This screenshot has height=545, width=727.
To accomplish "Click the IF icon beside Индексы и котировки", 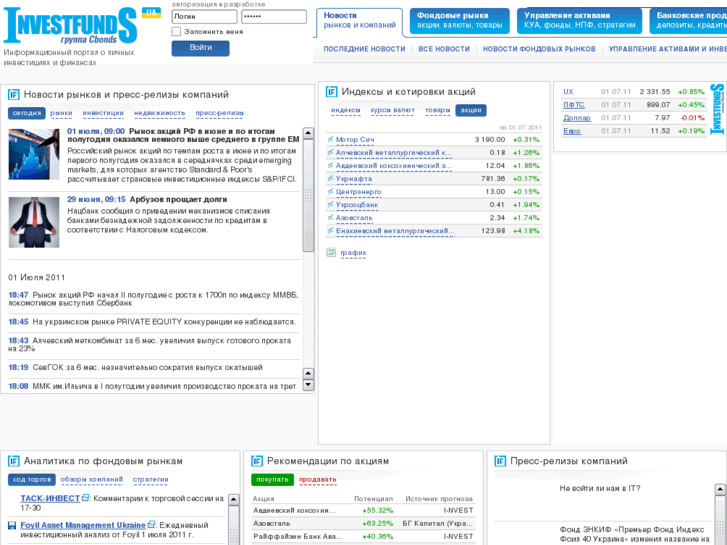I will point(331,92).
